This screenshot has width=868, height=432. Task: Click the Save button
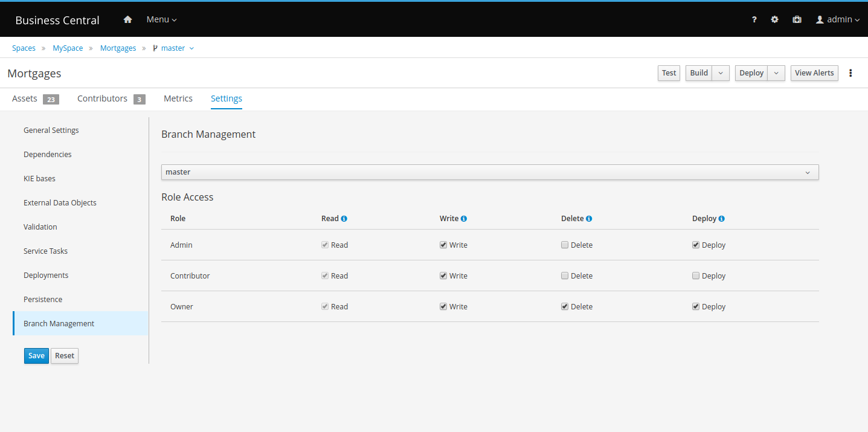[36, 356]
